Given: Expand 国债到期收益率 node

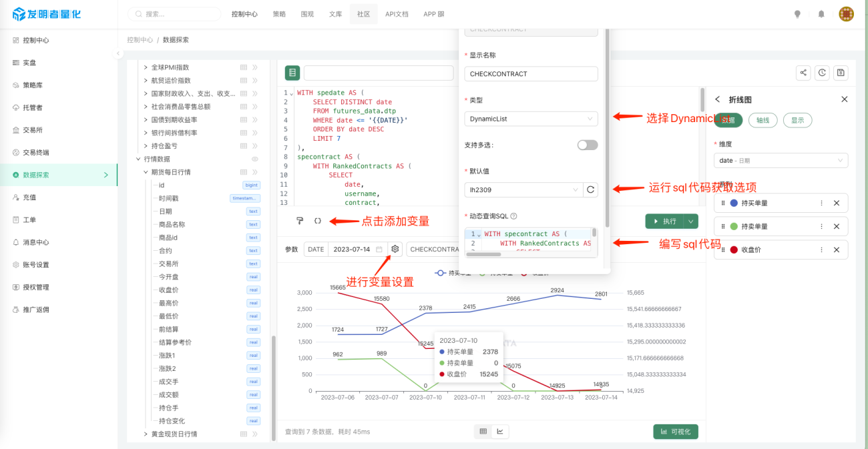Looking at the screenshot, I should 146,119.
